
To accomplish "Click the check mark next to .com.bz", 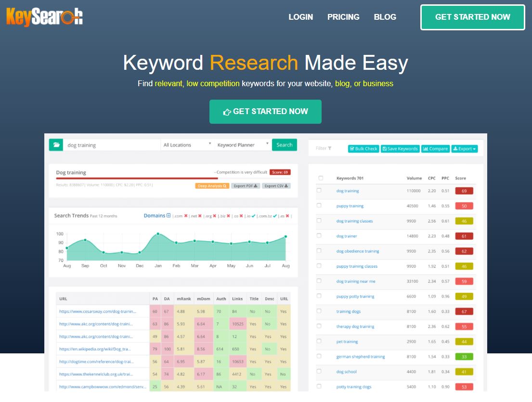I will [x=275, y=216].
